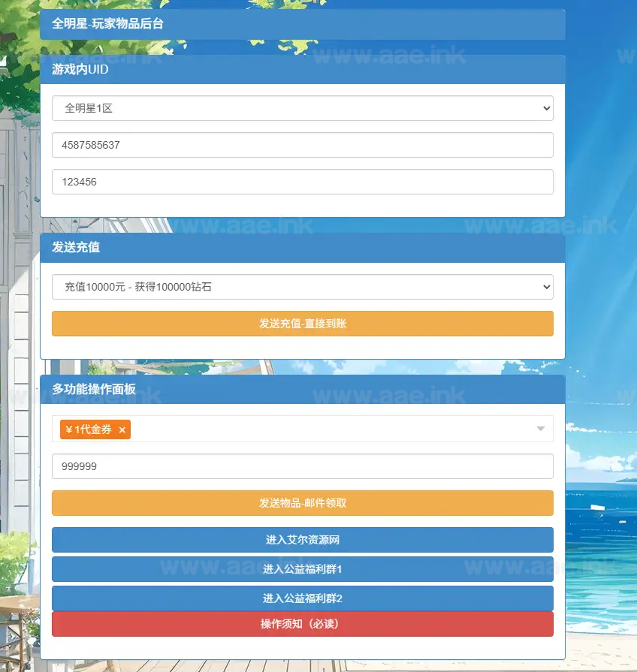Viewport: 637px width, 672px height.
Task: Click the 多功能操作面板 panel header
Action: click(x=302, y=390)
